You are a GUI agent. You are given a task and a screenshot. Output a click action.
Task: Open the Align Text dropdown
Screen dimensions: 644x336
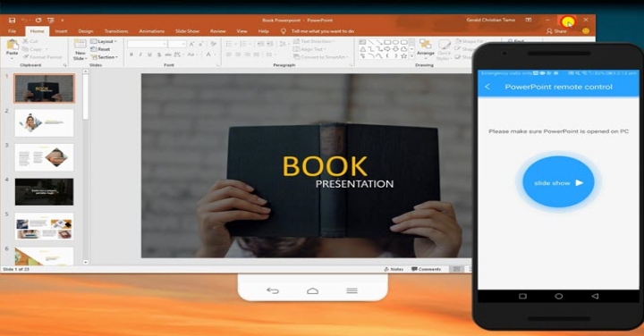309,49
